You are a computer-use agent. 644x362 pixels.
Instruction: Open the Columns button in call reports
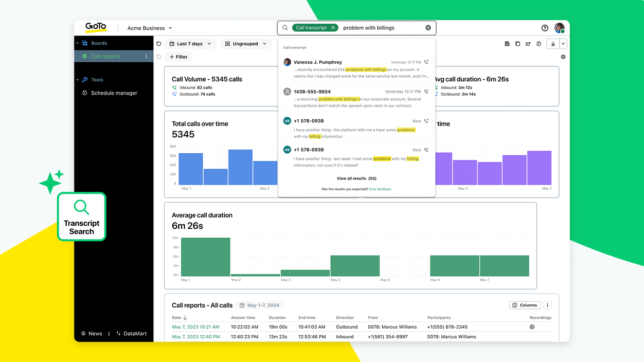[525, 305]
